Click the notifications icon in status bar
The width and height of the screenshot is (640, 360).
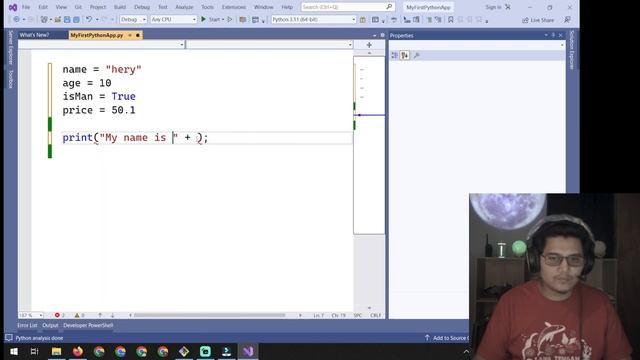[x=9, y=338]
